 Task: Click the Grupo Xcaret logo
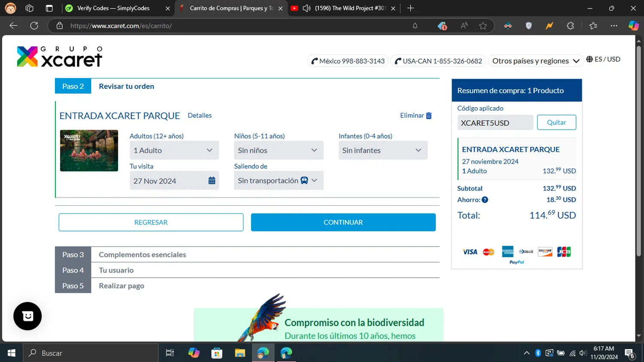(x=60, y=57)
